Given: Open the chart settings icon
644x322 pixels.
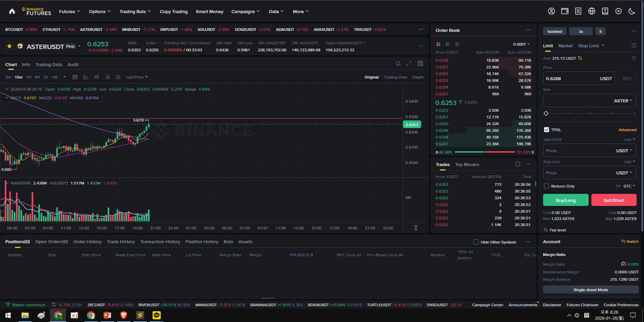Looking at the screenshot, I should [118, 77].
